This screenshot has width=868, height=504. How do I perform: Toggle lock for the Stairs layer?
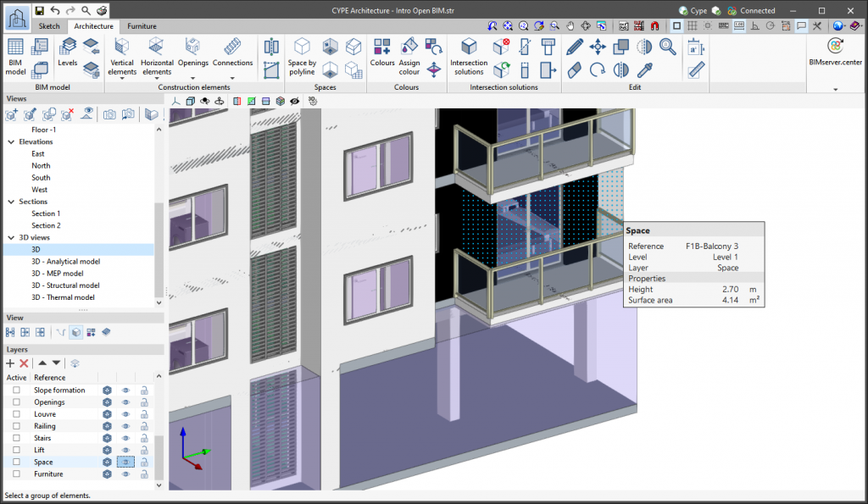[x=145, y=438]
